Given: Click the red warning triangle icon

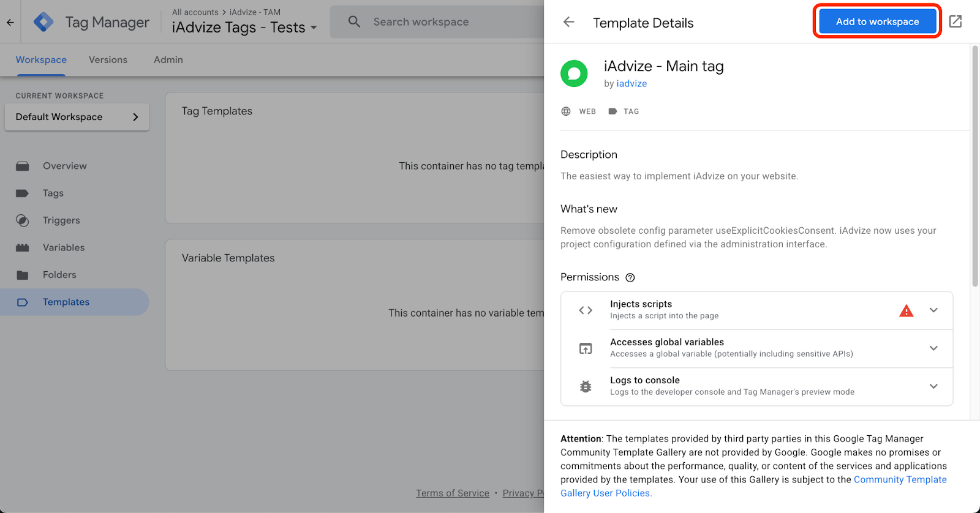Looking at the screenshot, I should point(906,311).
